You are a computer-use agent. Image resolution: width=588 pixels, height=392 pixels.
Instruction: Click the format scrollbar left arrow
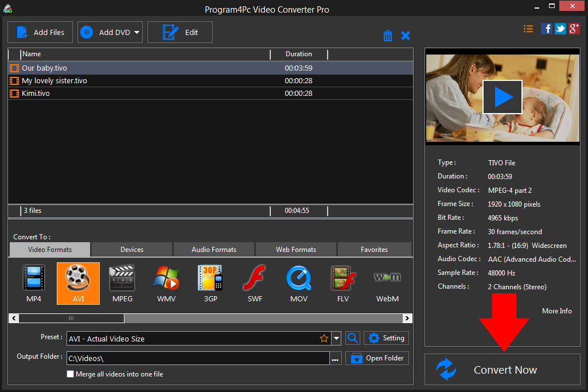coord(14,319)
